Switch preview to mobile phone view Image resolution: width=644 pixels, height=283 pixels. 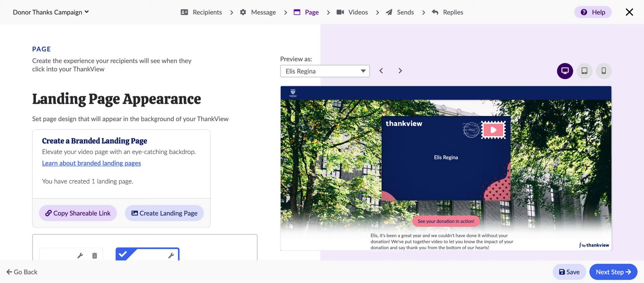click(604, 71)
